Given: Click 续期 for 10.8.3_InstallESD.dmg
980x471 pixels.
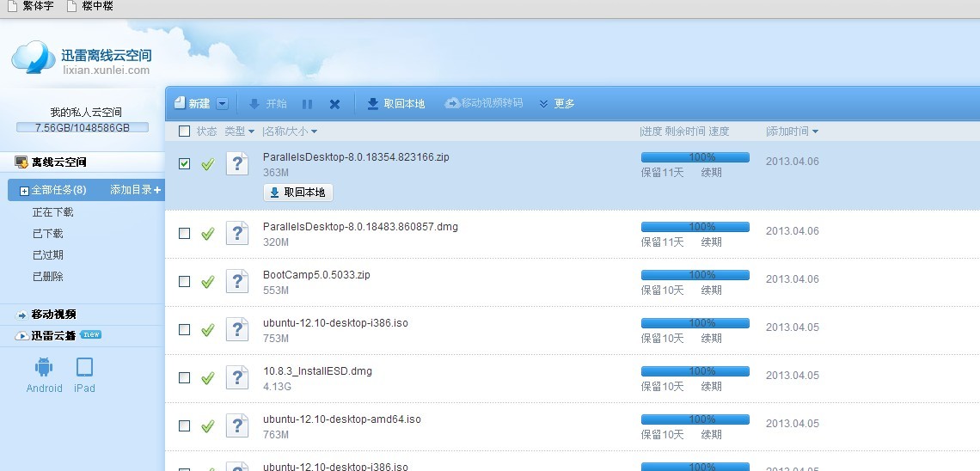Looking at the screenshot, I should tap(711, 386).
